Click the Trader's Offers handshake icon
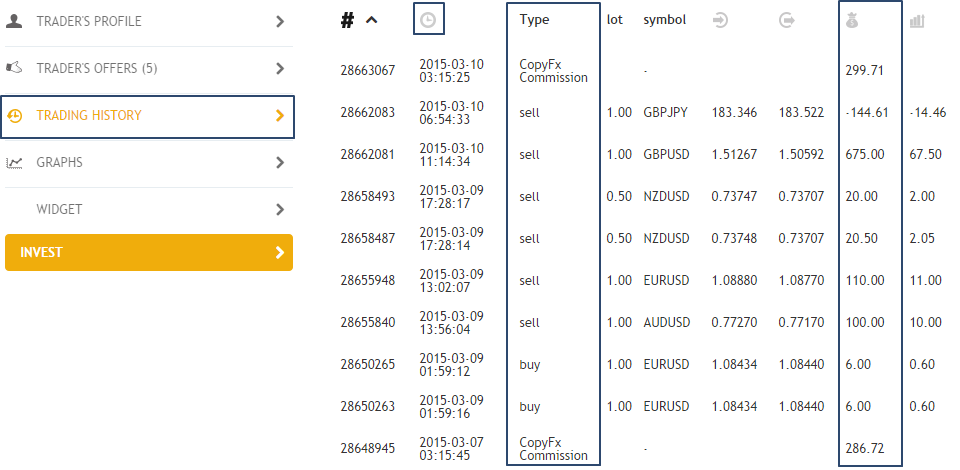This screenshot has width=960, height=470. tap(14, 68)
